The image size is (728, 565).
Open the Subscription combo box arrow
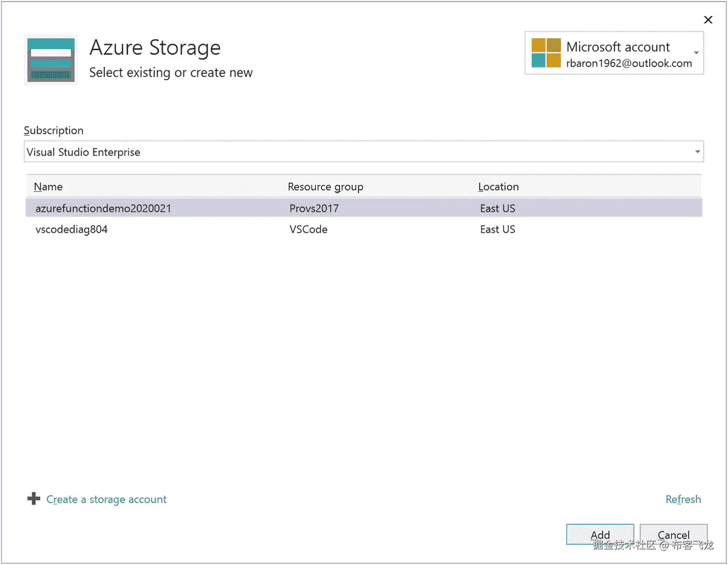click(x=697, y=152)
